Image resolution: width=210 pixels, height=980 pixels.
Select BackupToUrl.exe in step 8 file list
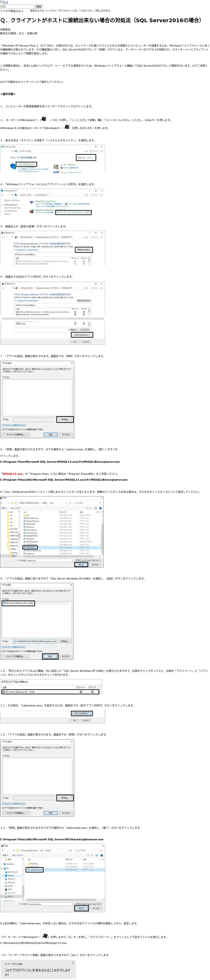(x=32, y=518)
